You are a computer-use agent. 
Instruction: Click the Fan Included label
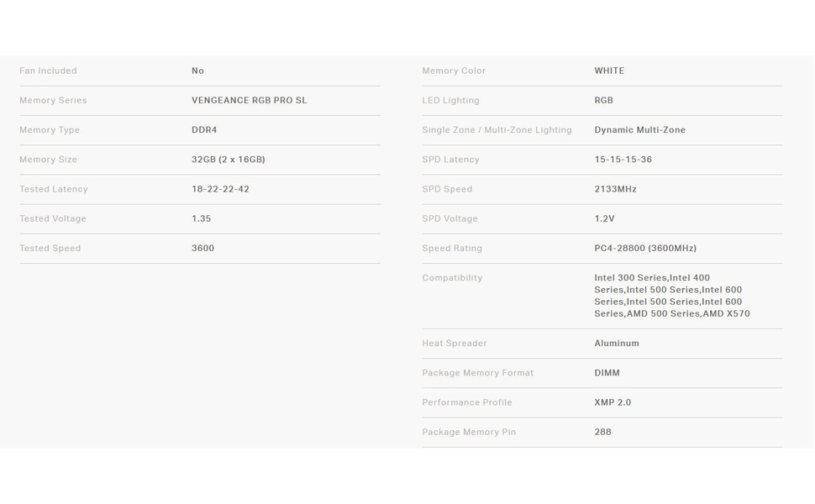pyautogui.click(x=48, y=71)
